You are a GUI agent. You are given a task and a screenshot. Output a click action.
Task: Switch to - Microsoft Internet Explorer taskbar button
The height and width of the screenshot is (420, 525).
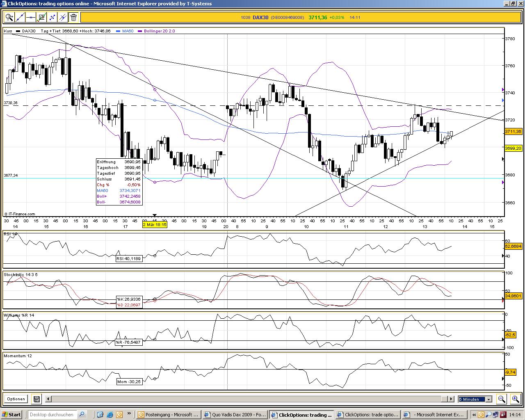(434, 414)
